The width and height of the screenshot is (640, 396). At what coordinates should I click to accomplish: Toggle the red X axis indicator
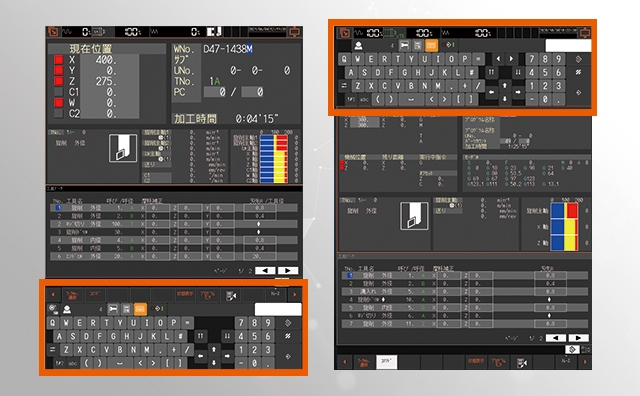[x=58, y=60]
